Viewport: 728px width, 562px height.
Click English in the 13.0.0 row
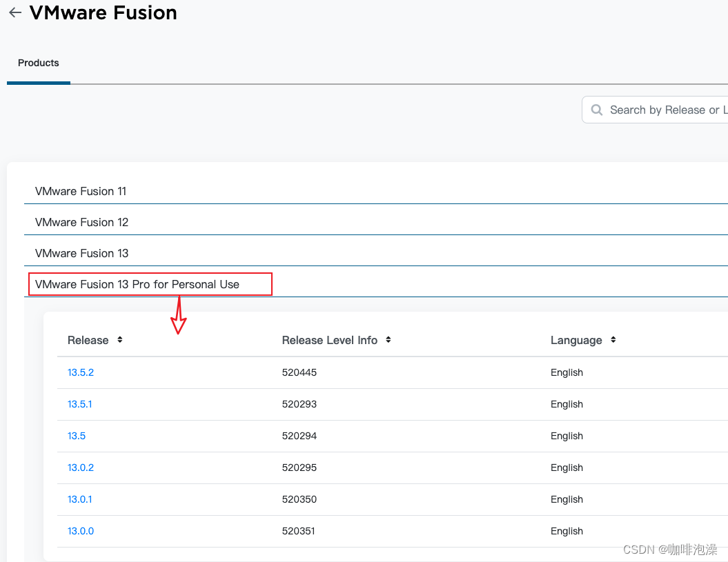click(567, 531)
